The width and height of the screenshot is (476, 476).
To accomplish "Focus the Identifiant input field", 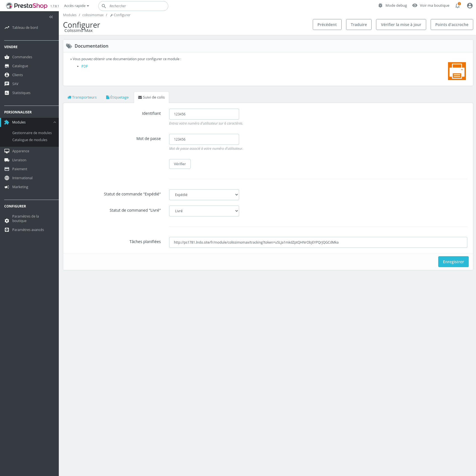I will tap(204, 114).
